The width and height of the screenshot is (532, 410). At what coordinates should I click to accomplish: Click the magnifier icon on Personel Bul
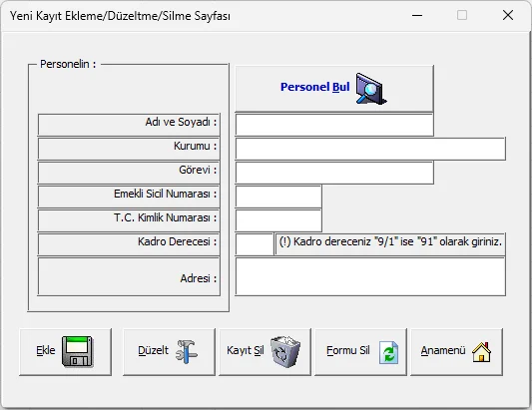point(371,88)
